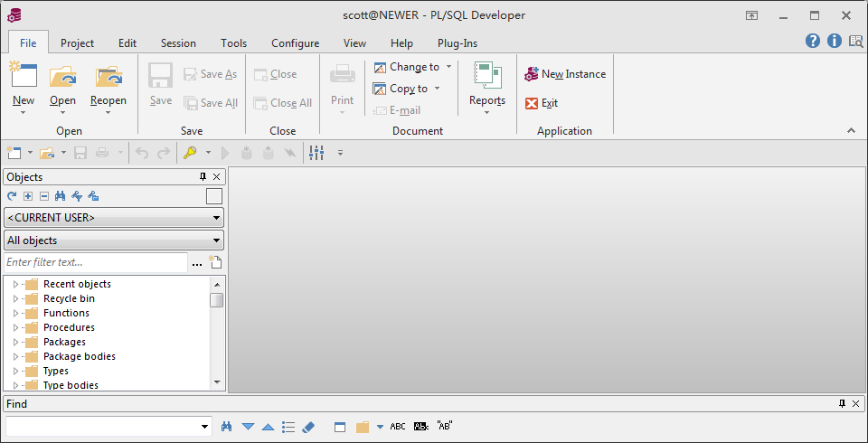Image resolution: width=868 pixels, height=443 pixels.
Task: Select the Package bodies tree item
Action: coord(80,356)
